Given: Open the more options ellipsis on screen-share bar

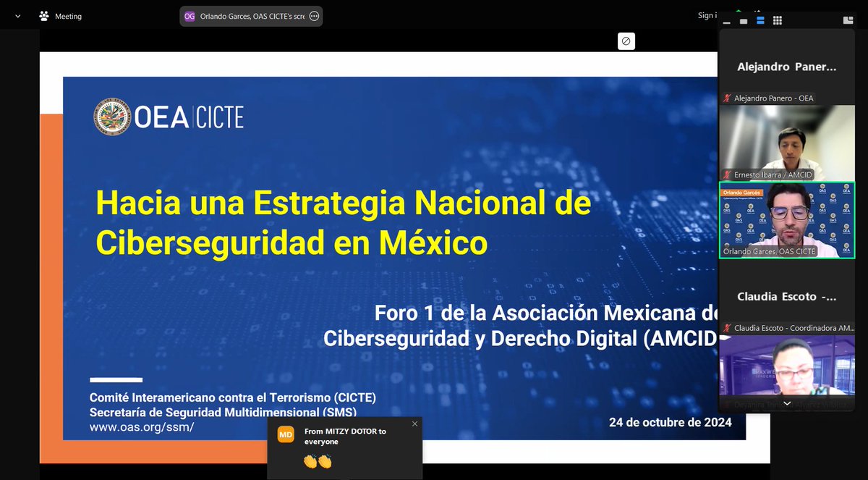Looking at the screenshot, I should click(x=314, y=16).
